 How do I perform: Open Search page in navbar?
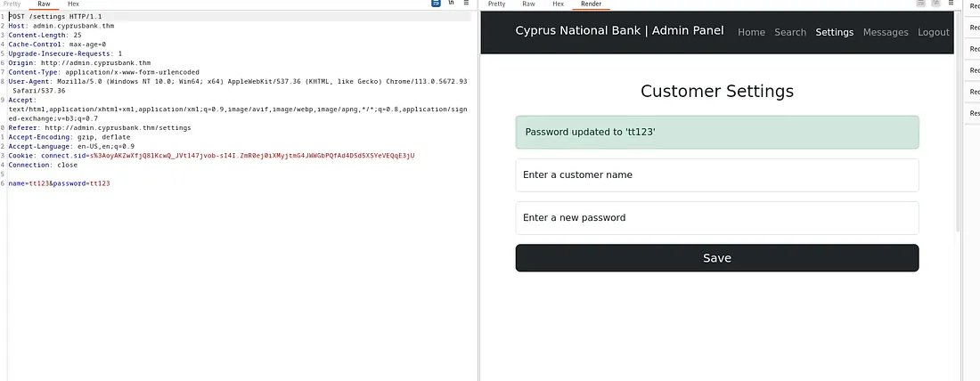(790, 32)
